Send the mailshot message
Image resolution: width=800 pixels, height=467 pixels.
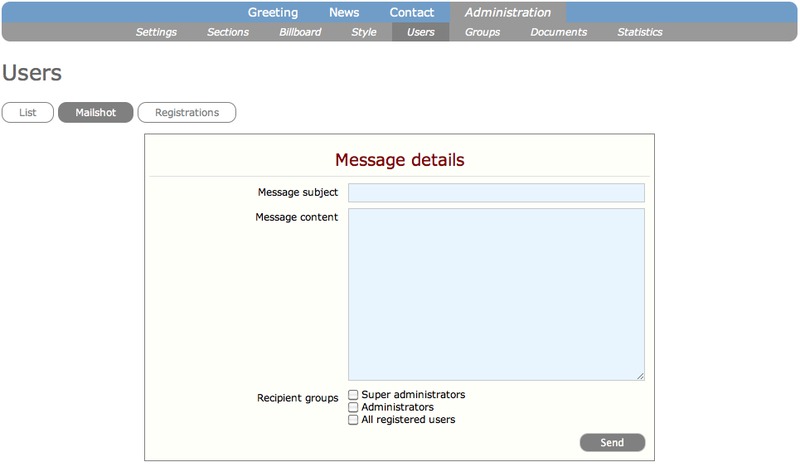612,443
